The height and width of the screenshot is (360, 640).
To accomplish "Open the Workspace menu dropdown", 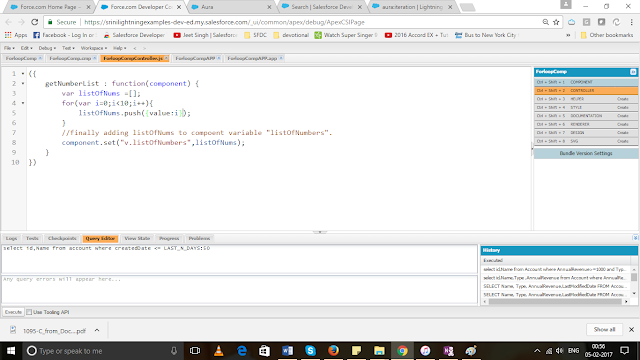I will [x=94, y=48].
